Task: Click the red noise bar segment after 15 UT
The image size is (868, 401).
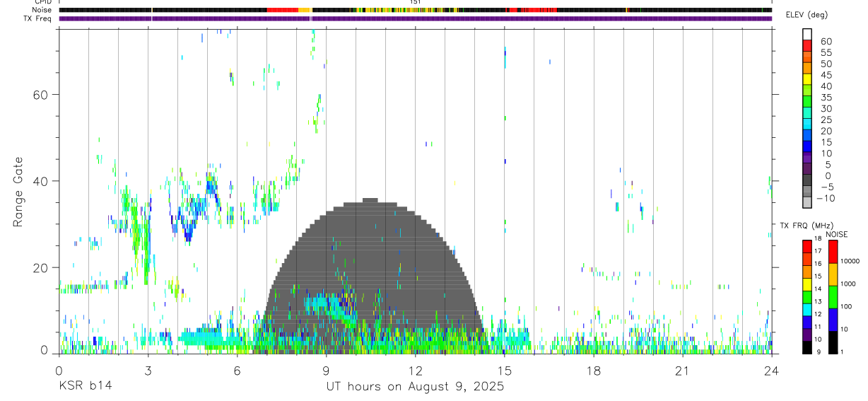Action: (533, 10)
